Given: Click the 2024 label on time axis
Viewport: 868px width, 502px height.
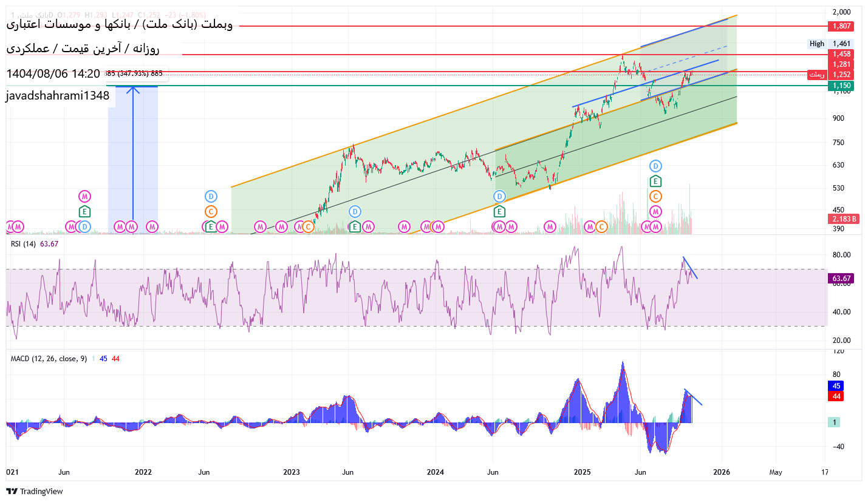Looking at the screenshot, I should (436, 472).
